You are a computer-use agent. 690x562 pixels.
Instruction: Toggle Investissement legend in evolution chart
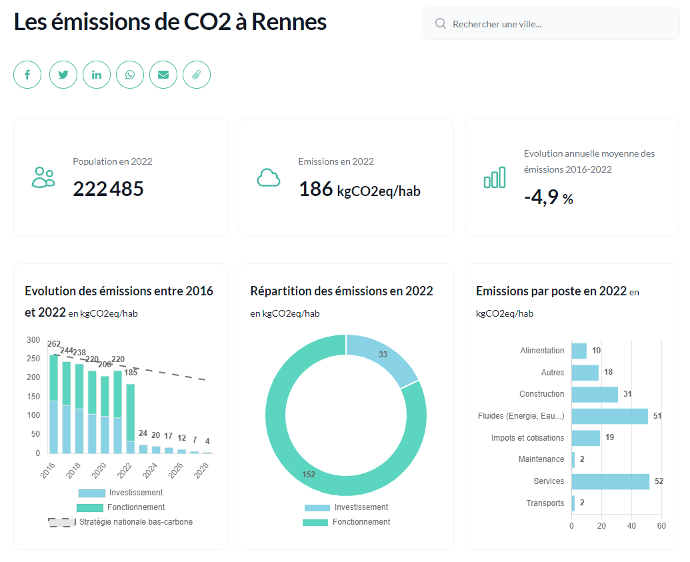121,492
